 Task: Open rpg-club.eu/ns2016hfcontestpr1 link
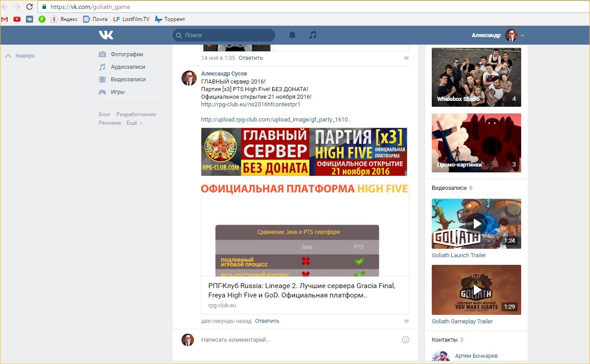pyautogui.click(x=251, y=105)
